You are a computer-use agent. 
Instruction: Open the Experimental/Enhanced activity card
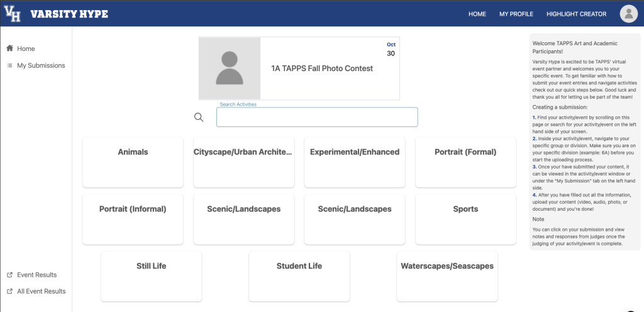[355, 162]
